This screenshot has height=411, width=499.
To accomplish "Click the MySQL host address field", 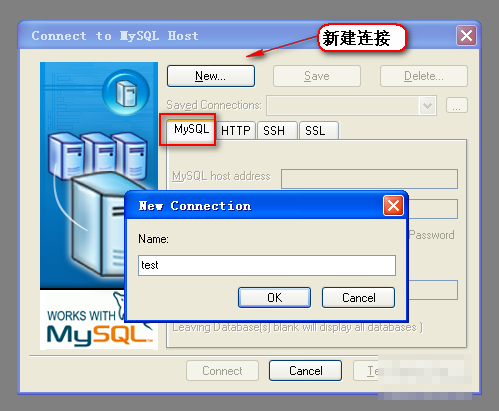I will click(369, 179).
